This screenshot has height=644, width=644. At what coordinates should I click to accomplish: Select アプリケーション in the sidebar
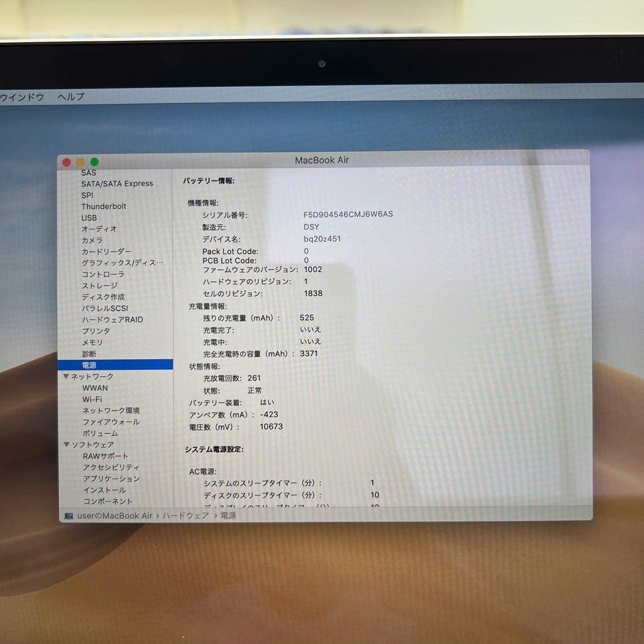(x=111, y=479)
